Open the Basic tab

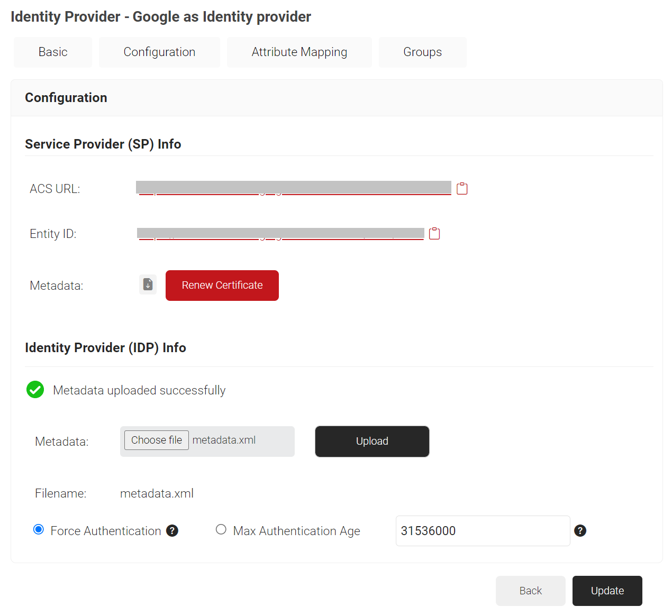pos(53,52)
